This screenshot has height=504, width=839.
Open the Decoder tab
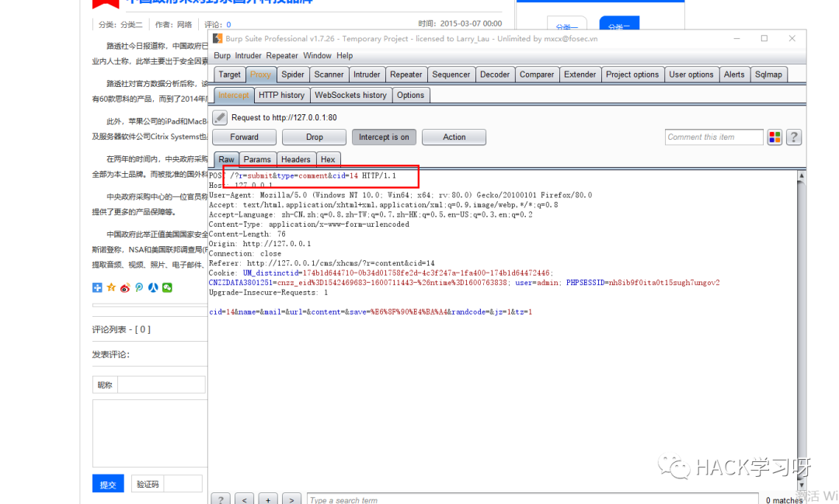pyautogui.click(x=495, y=75)
